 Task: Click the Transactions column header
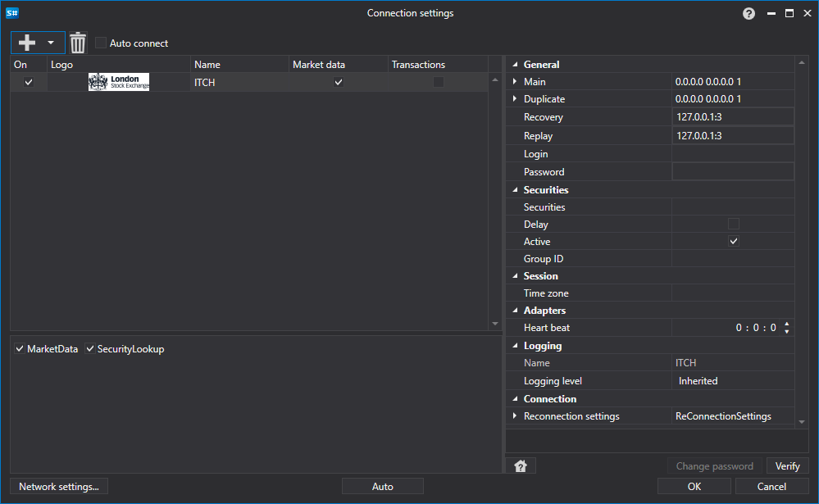pos(438,64)
